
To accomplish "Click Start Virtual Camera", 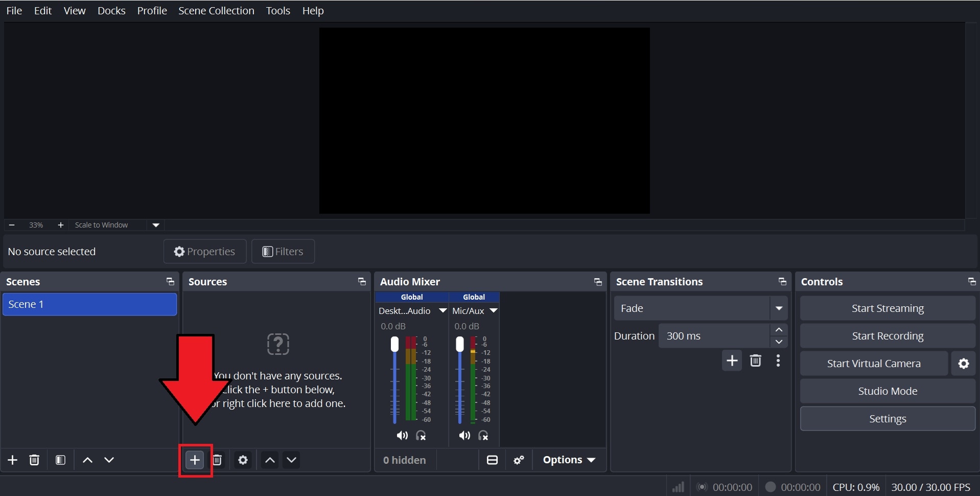I will [874, 364].
